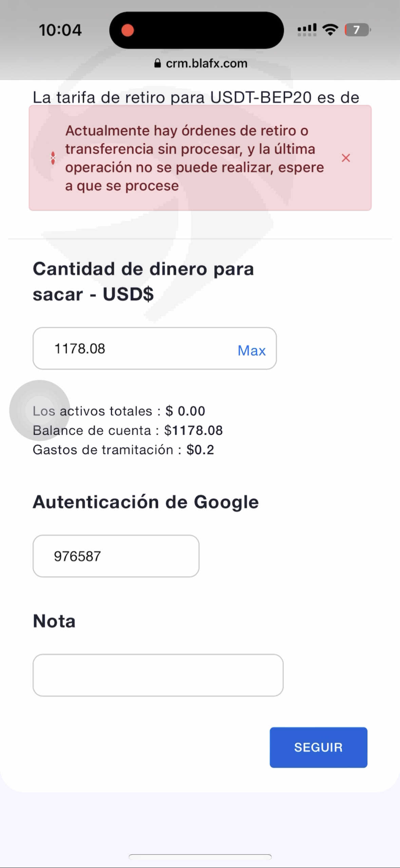Tap the padlock icon beside the URL

click(157, 63)
